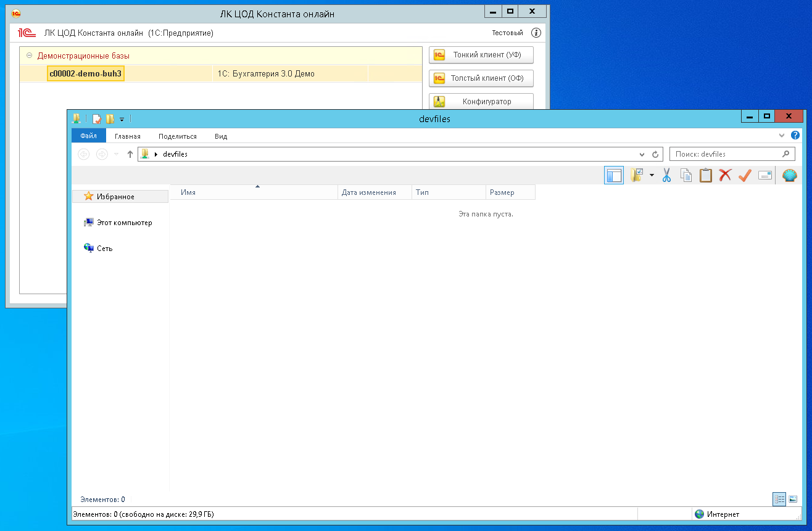
Task: Open the folder options dropdown arrow
Action: click(x=652, y=176)
